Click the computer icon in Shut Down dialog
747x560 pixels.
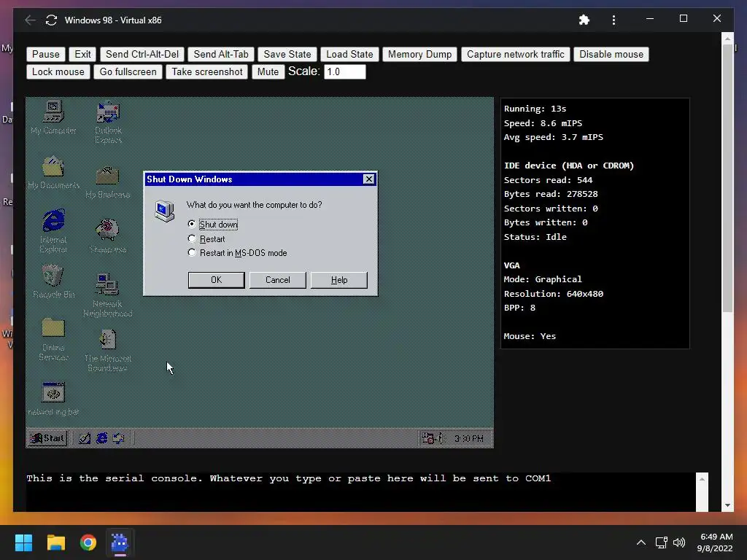(x=164, y=211)
